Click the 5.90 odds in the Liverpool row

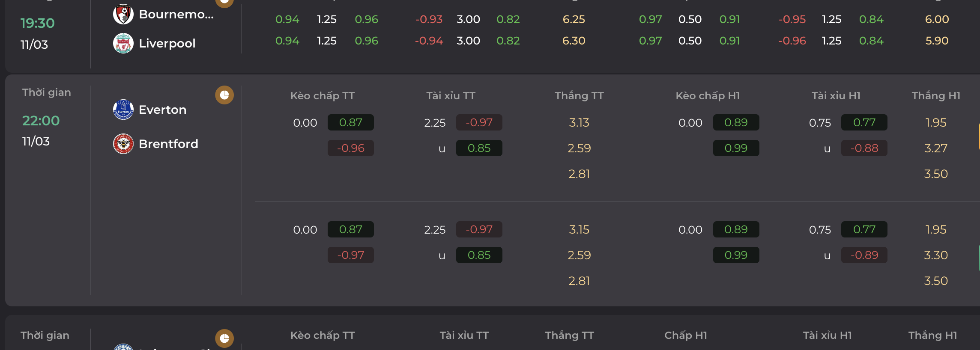[937, 41]
